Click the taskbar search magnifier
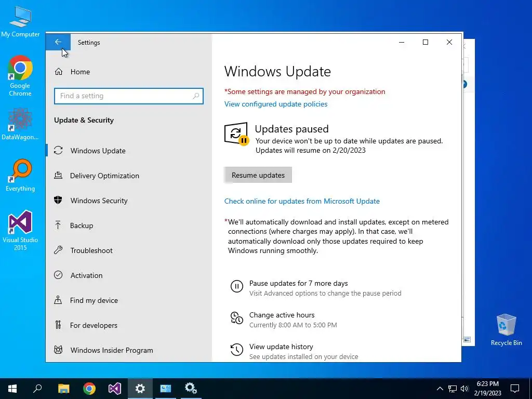 coord(37,389)
